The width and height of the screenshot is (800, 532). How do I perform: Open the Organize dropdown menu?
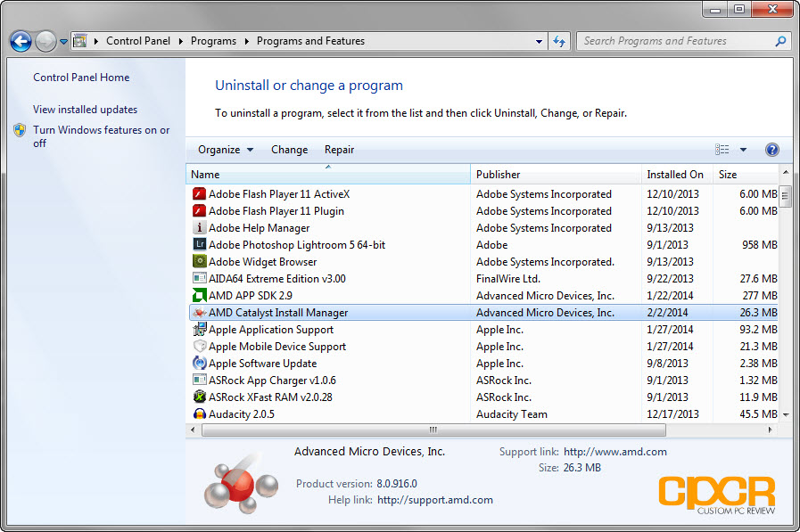[x=226, y=150]
